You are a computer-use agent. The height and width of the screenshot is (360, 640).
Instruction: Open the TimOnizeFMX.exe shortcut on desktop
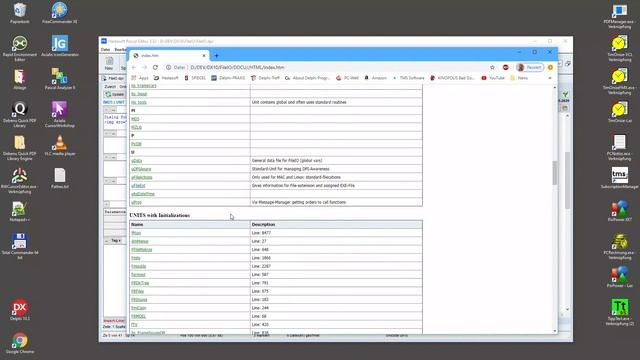(620, 82)
